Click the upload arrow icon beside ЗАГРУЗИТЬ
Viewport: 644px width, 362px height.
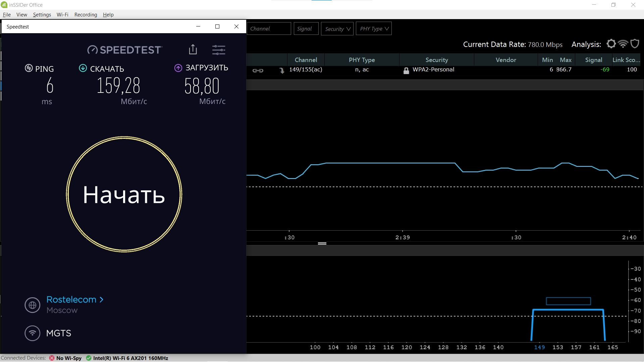pyautogui.click(x=178, y=68)
